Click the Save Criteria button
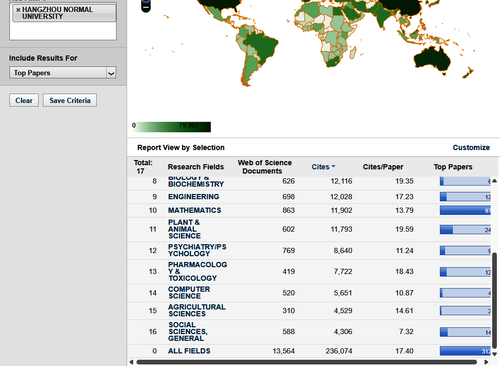 click(x=70, y=100)
